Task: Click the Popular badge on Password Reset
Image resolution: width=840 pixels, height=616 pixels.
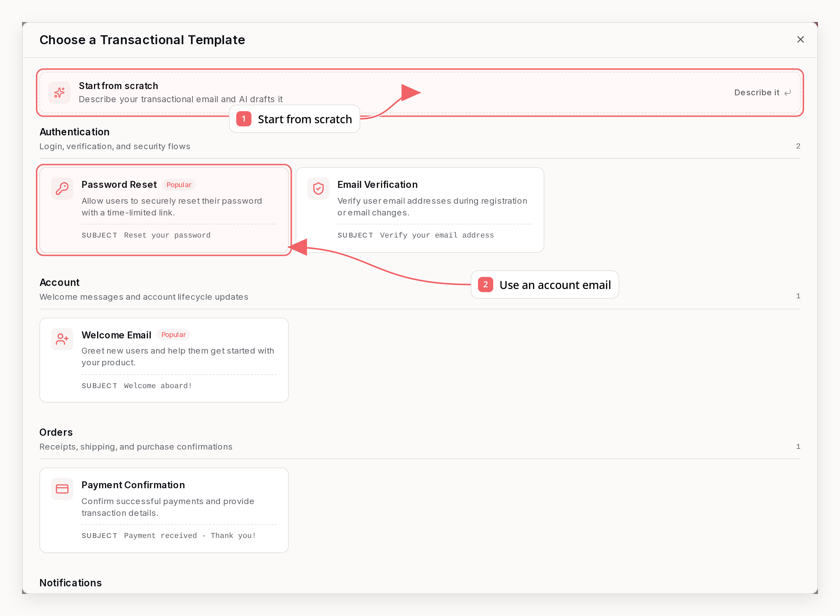Action: 179,185
